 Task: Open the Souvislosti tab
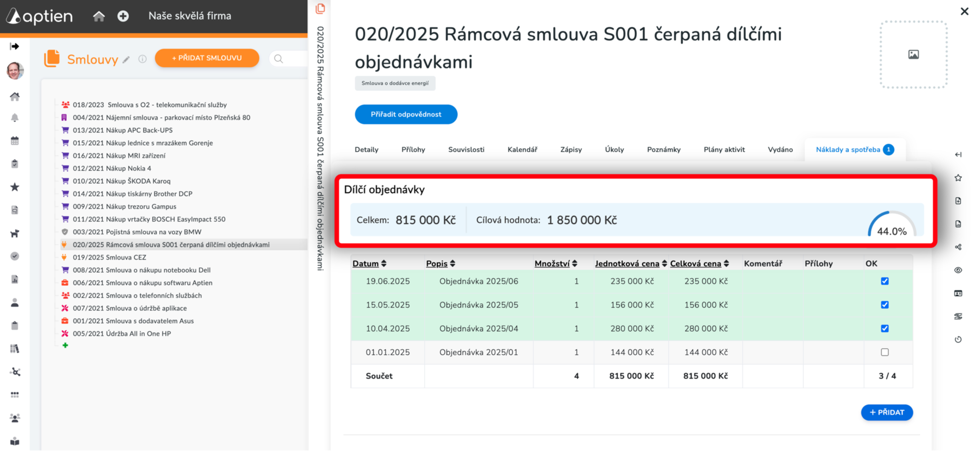pyautogui.click(x=466, y=149)
